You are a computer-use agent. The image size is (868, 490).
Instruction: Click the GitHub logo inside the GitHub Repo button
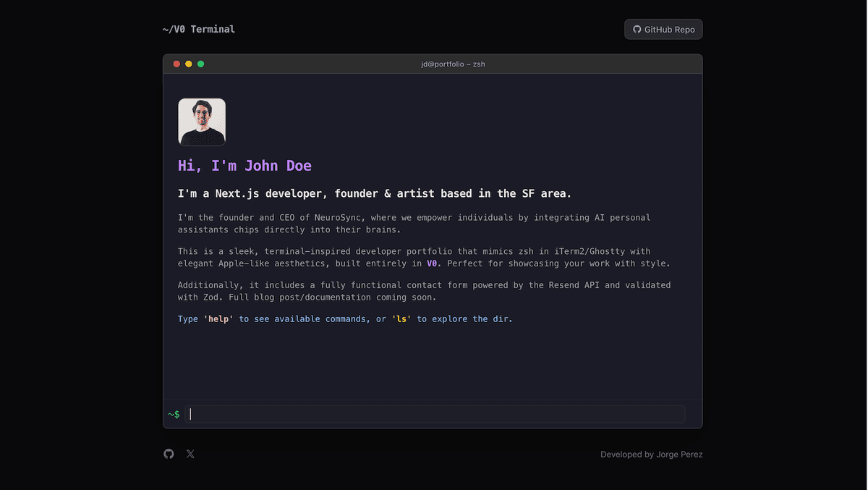click(x=637, y=29)
